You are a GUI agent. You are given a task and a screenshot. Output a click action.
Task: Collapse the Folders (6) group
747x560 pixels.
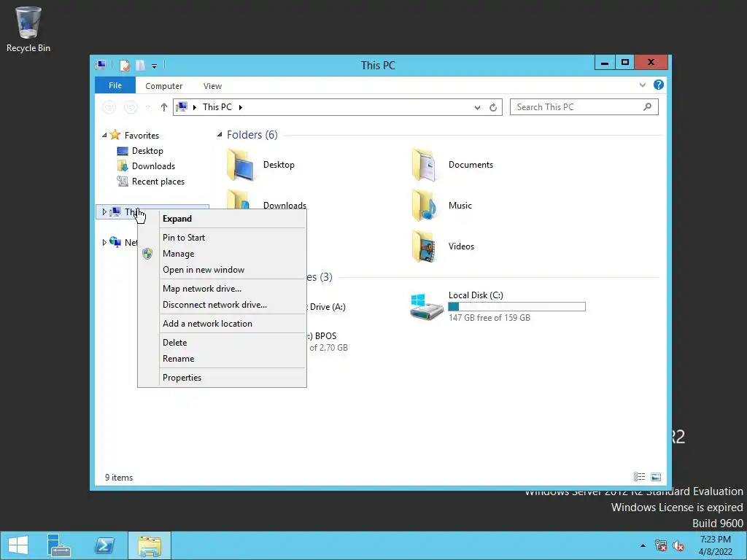pyautogui.click(x=220, y=135)
